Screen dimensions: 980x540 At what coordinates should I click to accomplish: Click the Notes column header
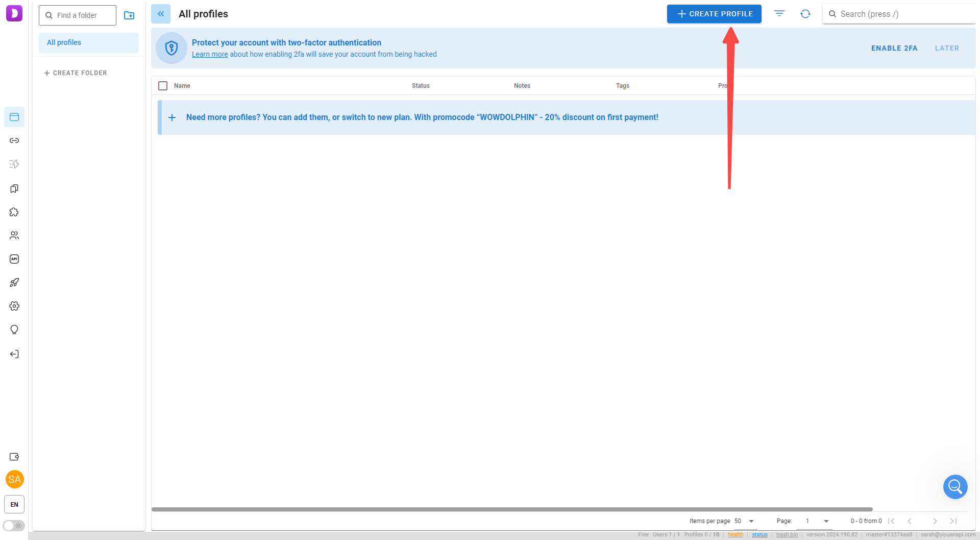pyautogui.click(x=522, y=86)
